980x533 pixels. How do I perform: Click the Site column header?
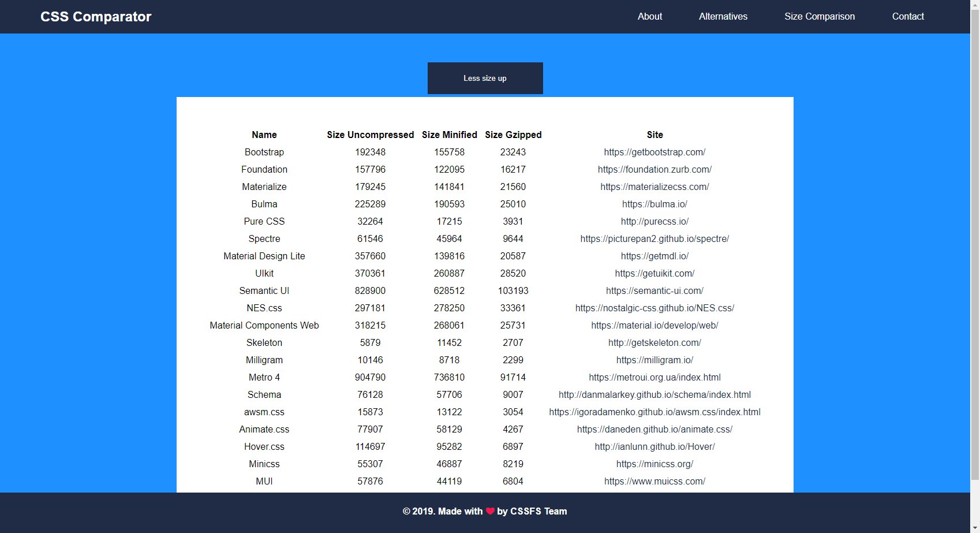(654, 135)
